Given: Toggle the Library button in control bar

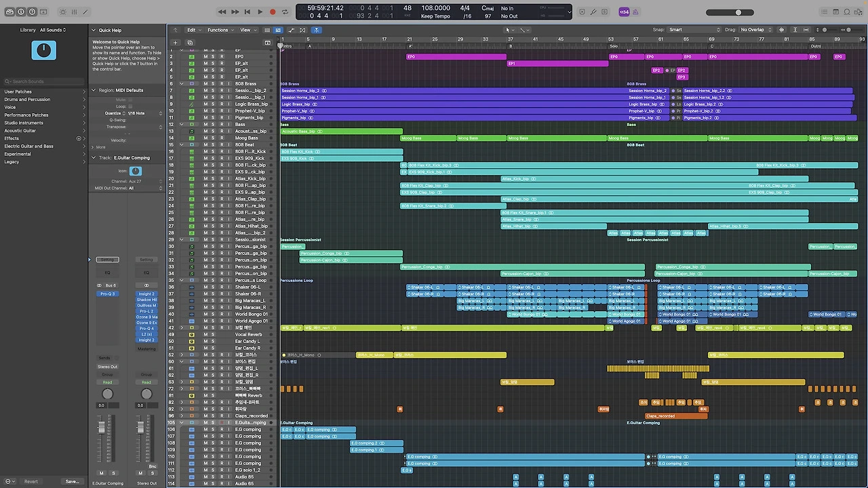Looking at the screenshot, I should coord(10,12).
